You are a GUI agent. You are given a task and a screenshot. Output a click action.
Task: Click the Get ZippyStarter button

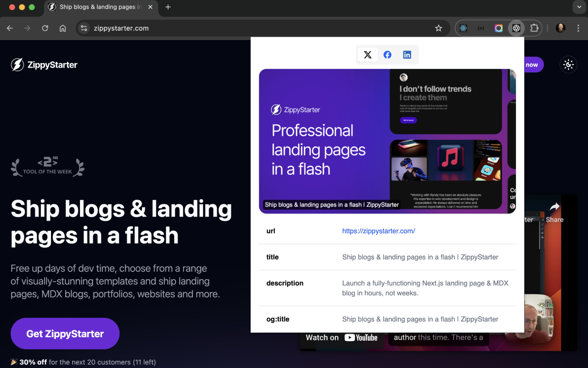coord(65,333)
